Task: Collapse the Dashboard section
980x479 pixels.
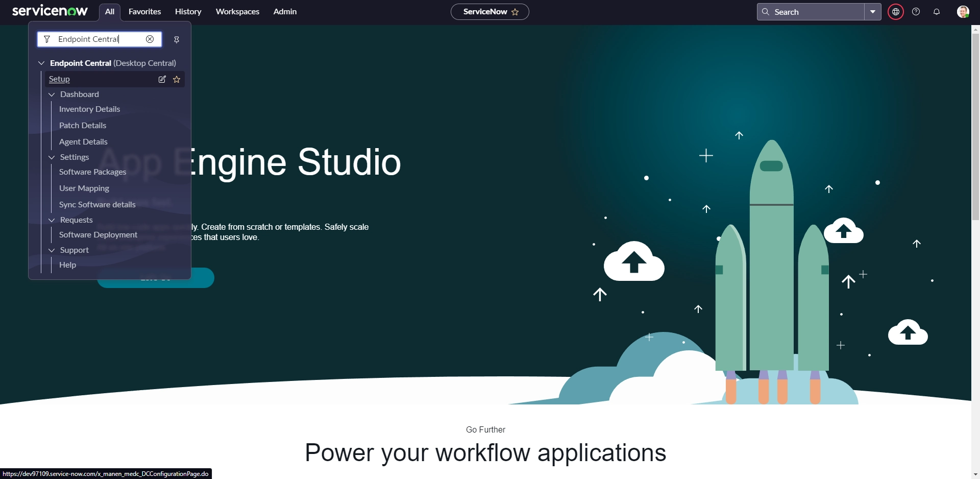Action: point(52,94)
